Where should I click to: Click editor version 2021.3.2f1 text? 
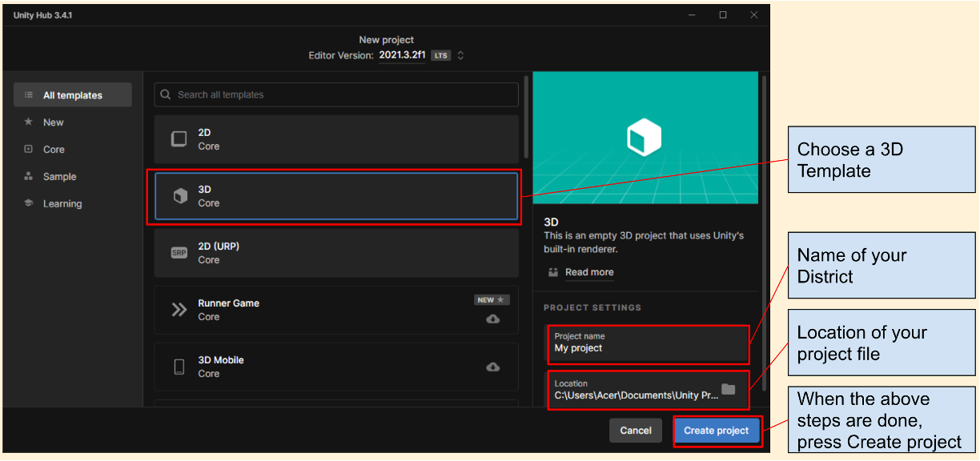click(403, 55)
